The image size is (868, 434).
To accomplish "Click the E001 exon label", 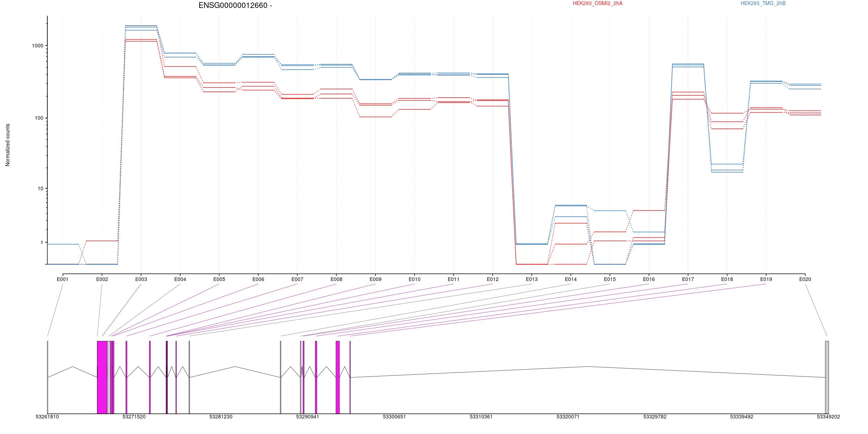I will [63, 279].
